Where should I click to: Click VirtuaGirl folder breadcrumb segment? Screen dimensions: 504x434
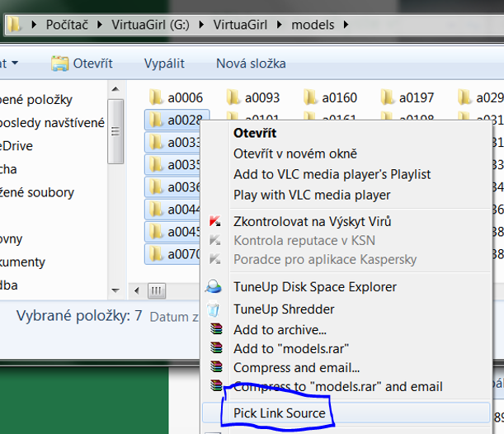click(x=240, y=25)
